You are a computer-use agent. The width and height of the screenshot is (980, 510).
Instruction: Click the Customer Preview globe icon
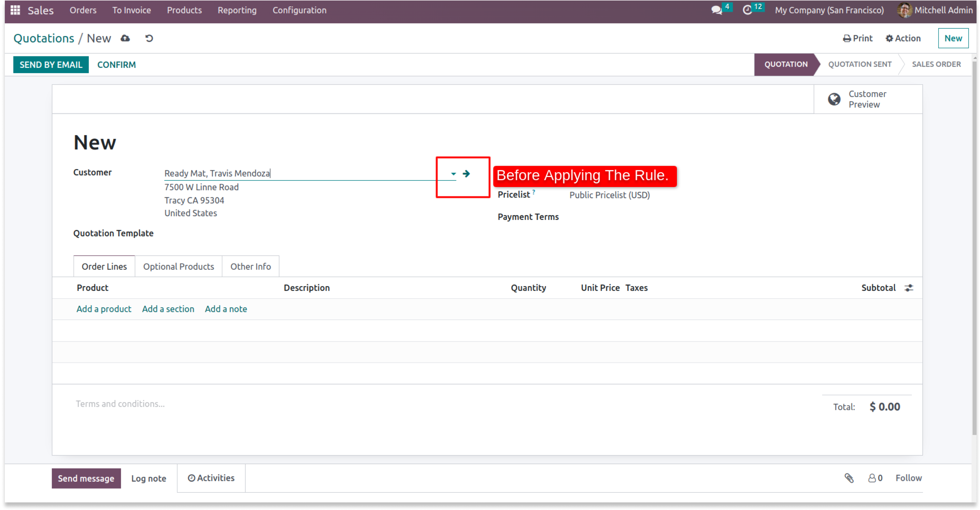click(x=834, y=99)
